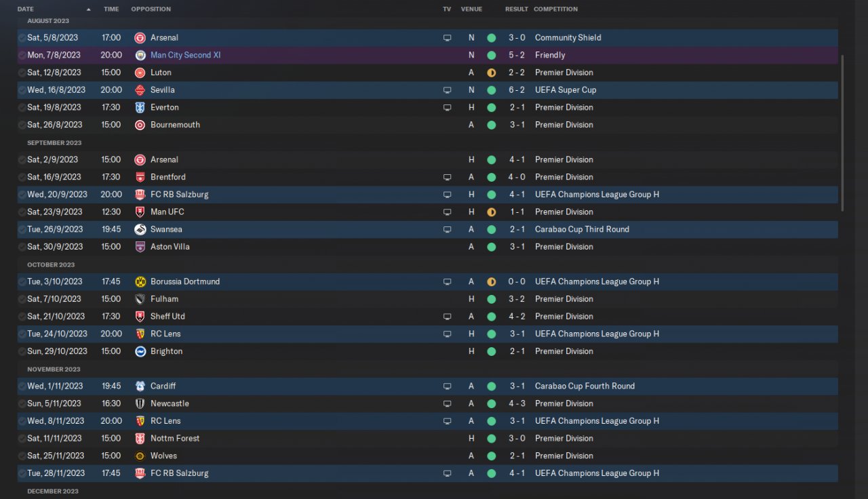
Task: Click the Borussia Dortmund club badge
Action: point(140,281)
